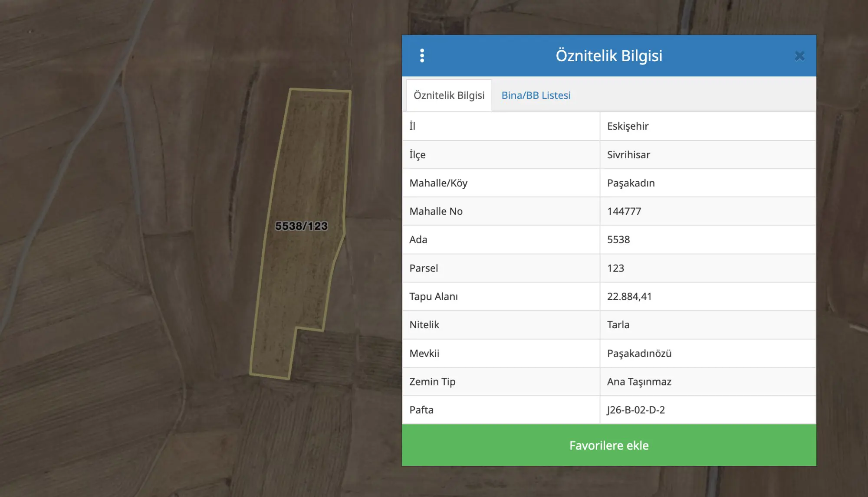Click the Mevkii row label
Viewport: 868px width, 497px height.
424,353
